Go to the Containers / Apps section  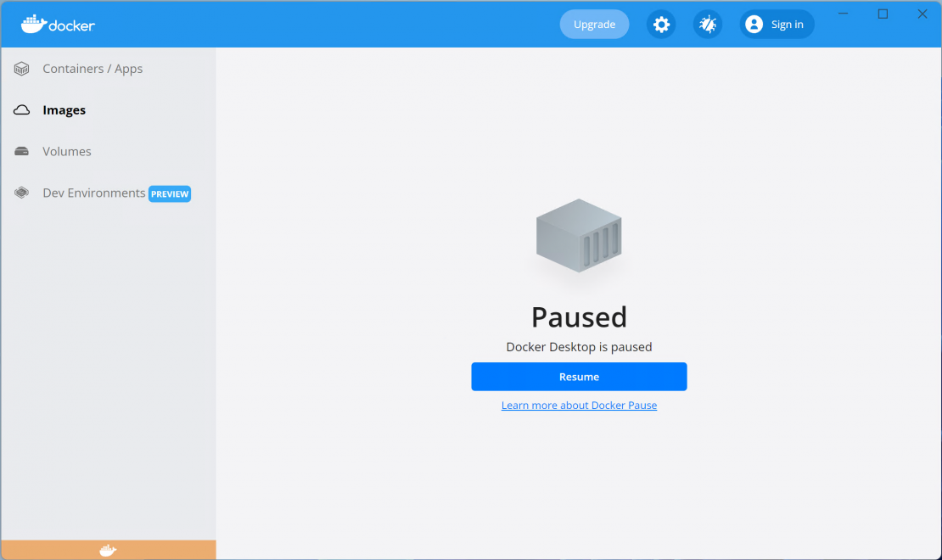pyautogui.click(x=93, y=69)
